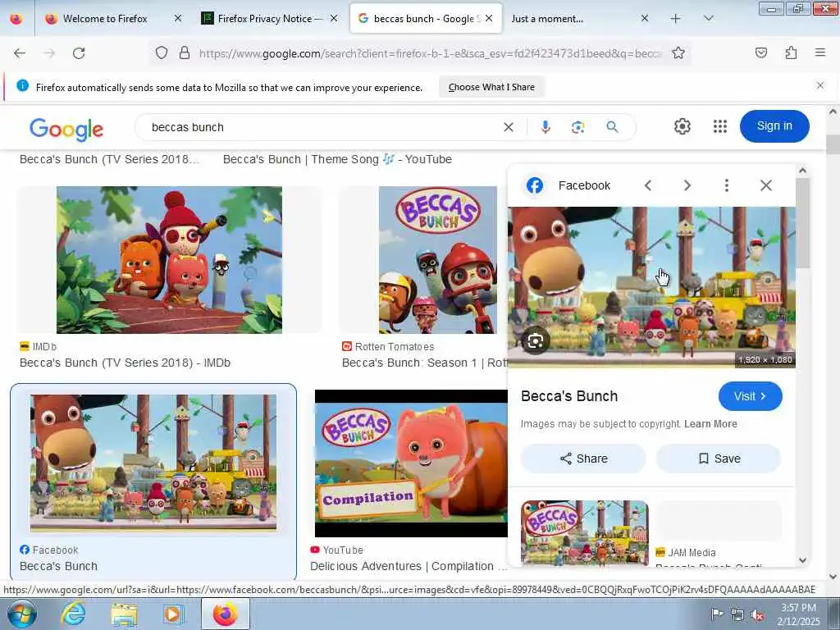Click the Firefox View button
This screenshot has width=840, height=630.
pos(16,19)
